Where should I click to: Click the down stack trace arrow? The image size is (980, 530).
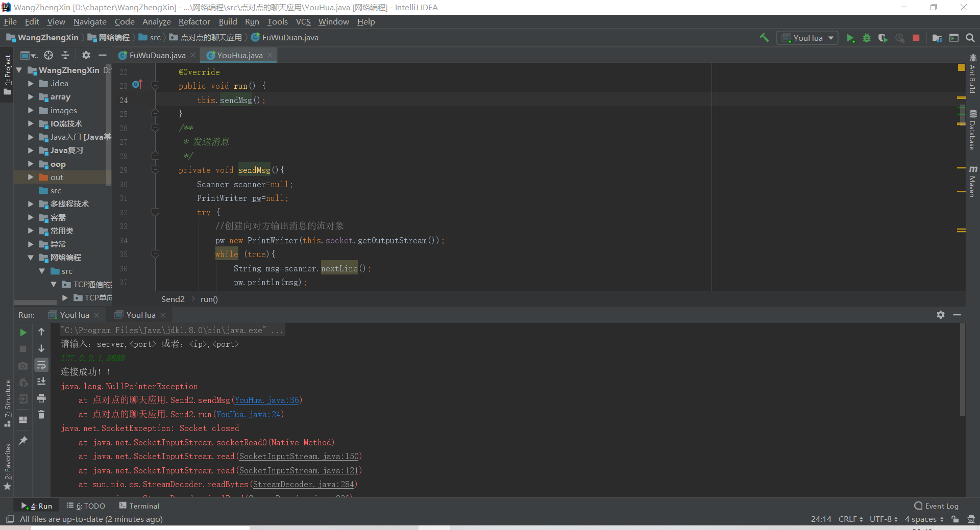[x=41, y=348]
